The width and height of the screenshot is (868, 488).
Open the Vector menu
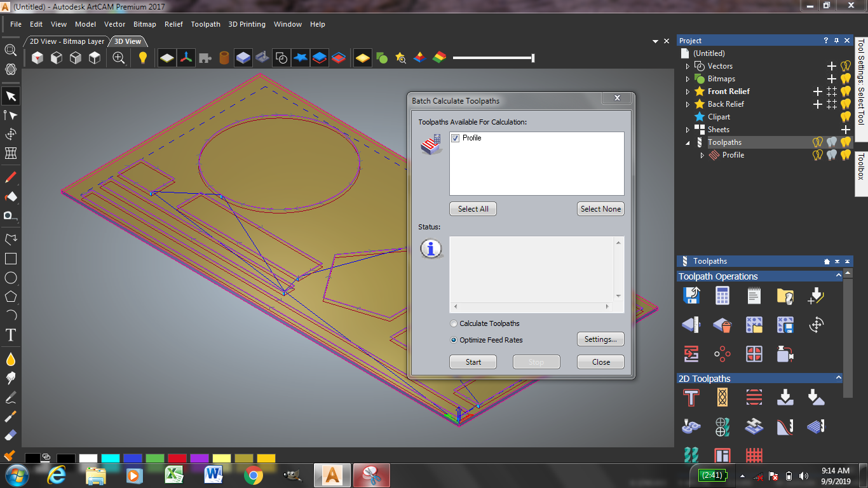115,24
